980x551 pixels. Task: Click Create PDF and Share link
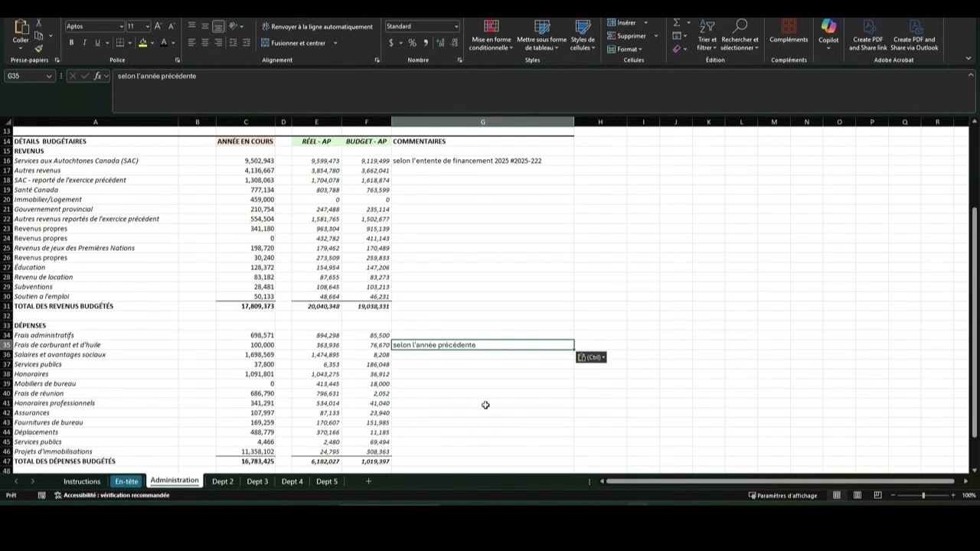tap(868, 35)
